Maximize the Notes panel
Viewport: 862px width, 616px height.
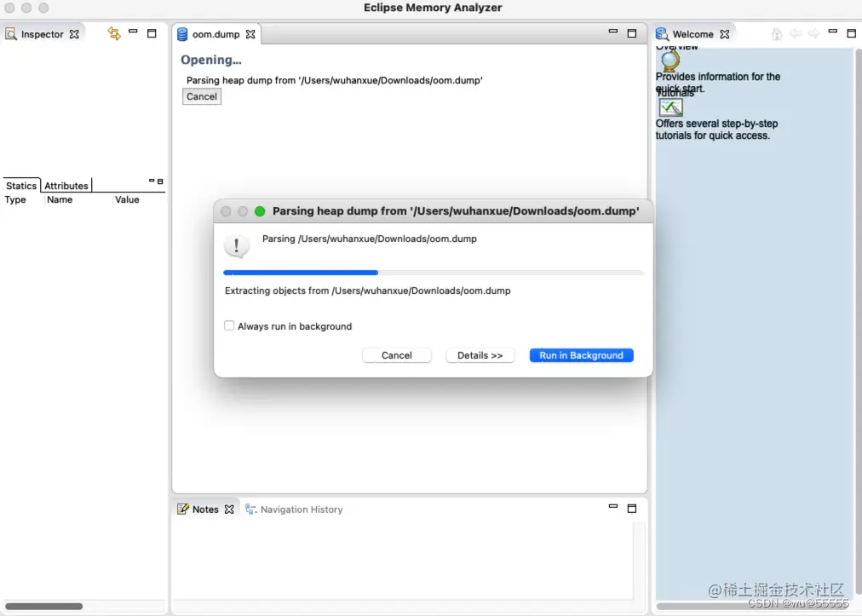point(632,508)
